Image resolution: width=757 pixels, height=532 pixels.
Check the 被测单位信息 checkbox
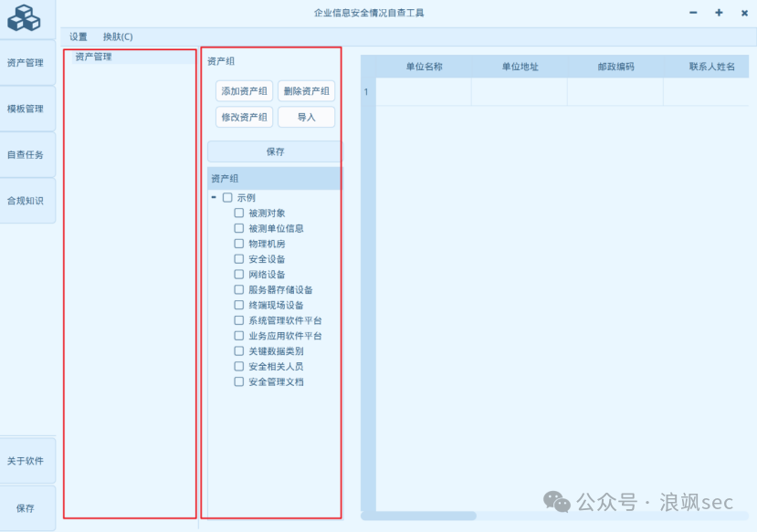click(x=239, y=228)
